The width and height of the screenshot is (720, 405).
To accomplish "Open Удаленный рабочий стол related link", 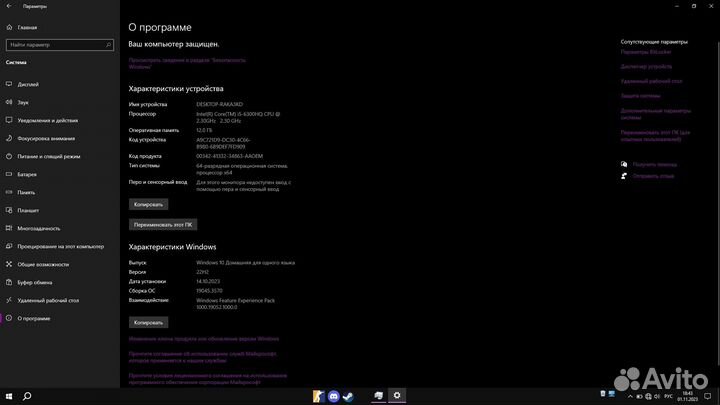I will [651, 81].
